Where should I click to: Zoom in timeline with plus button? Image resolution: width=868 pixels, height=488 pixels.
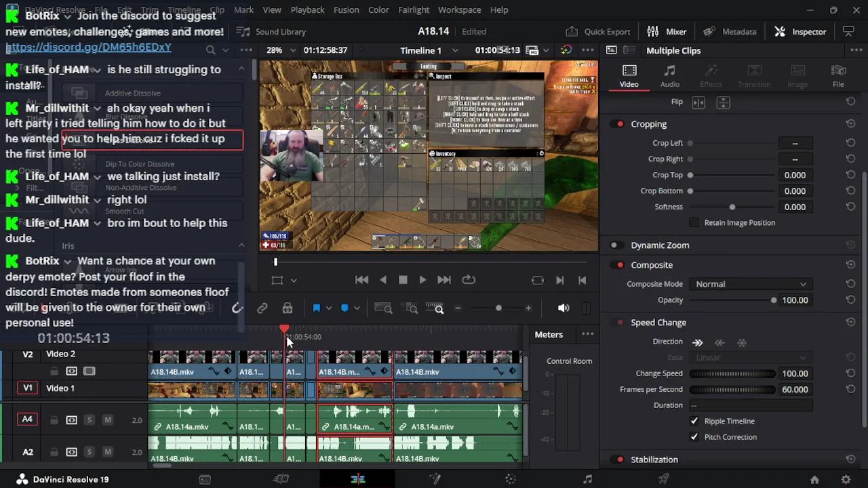(528, 308)
